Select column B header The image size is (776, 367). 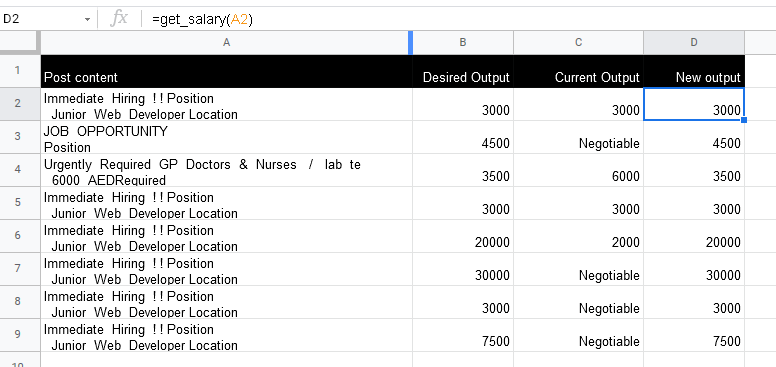pos(463,43)
